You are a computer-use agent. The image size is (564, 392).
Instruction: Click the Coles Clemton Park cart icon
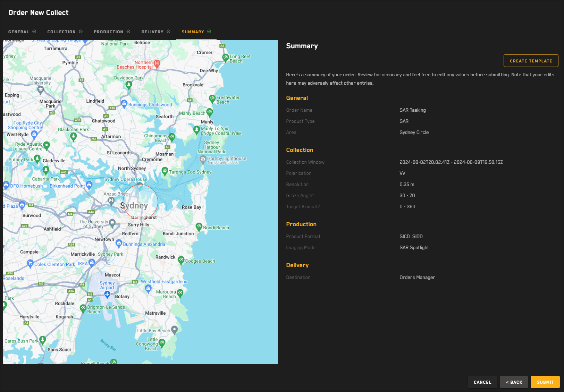pyautogui.click(x=30, y=263)
